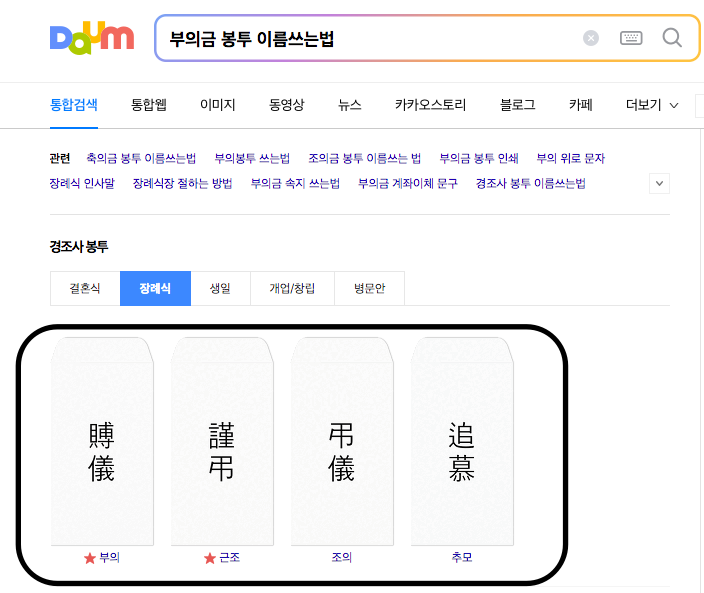Open the 근조 label link
704x593 pixels.
(x=229, y=558)
